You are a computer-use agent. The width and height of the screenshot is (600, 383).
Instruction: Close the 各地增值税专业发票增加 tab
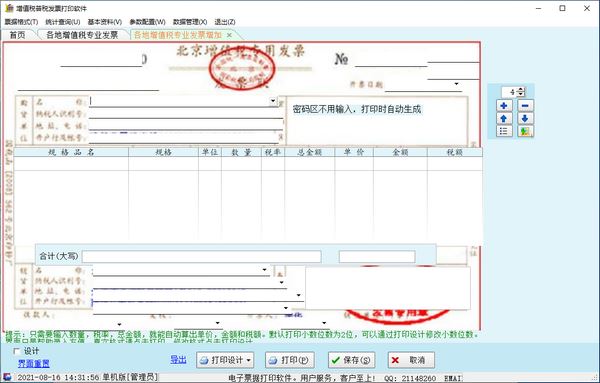click(x=229, y=35)
